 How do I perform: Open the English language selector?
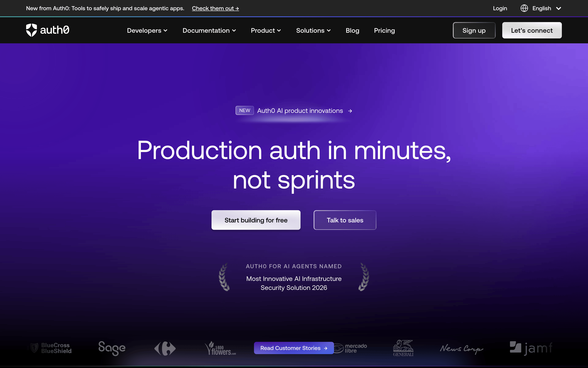(x=541, y=8)
